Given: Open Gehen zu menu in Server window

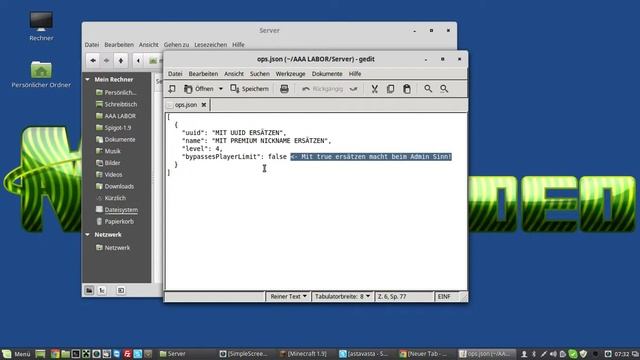Looking at the screenshot, I should (x=176, y=45).
